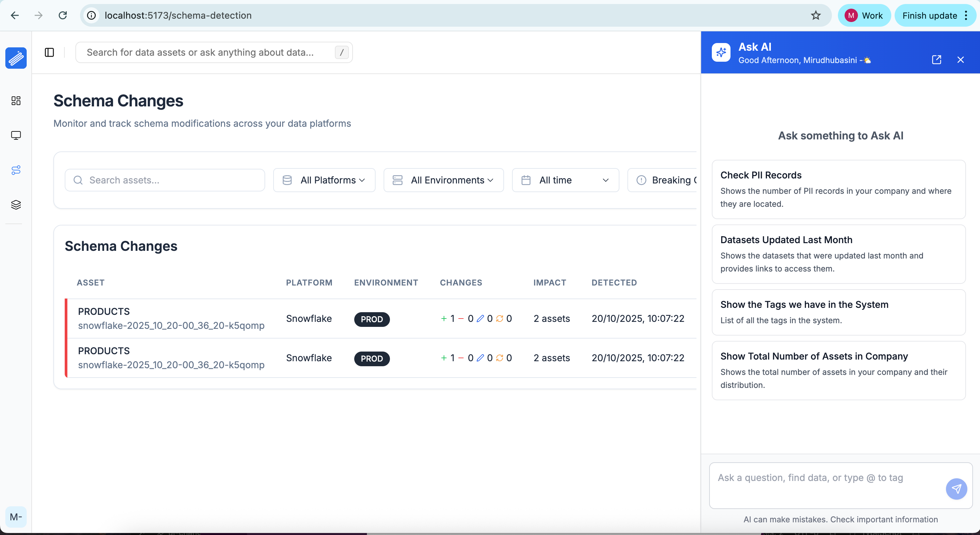Bookmark this page with star icon
The width and height of the screenshot is (980, 535).
pos(815,16)
